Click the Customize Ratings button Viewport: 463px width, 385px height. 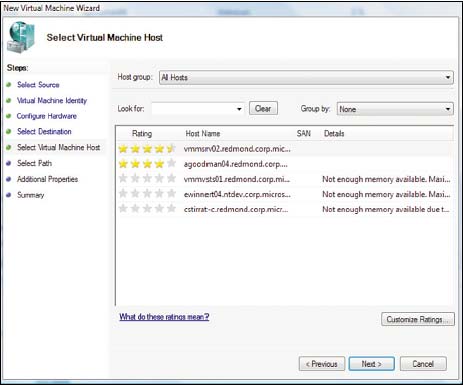pos(417,319)
